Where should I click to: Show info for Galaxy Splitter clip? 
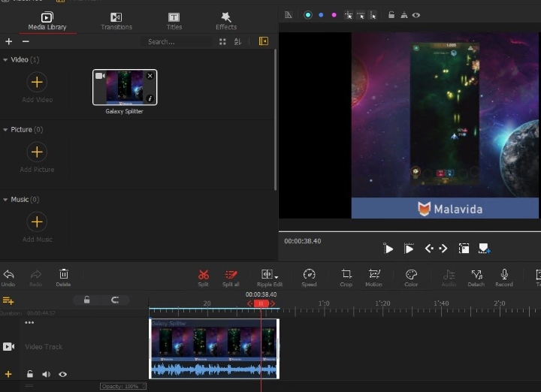pyautogui.click(x=150, y=98)
